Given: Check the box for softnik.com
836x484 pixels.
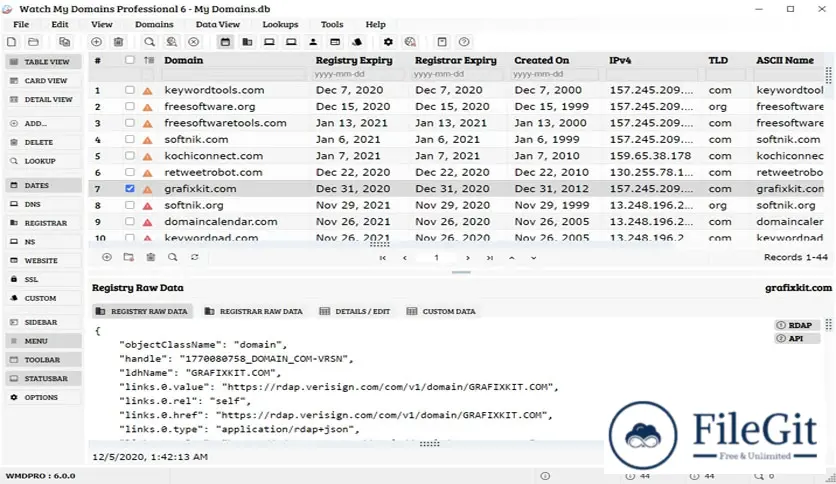Looking at the screenshot, I should pyautogui.click(x=130, y=139).
